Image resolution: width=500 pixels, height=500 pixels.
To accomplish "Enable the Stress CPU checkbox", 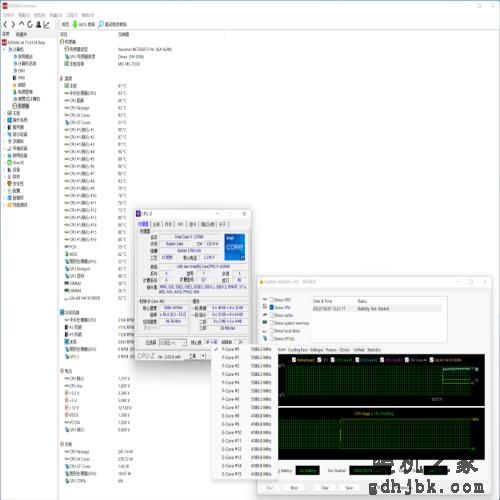I will pyautogui.click(x=272, y=300).
